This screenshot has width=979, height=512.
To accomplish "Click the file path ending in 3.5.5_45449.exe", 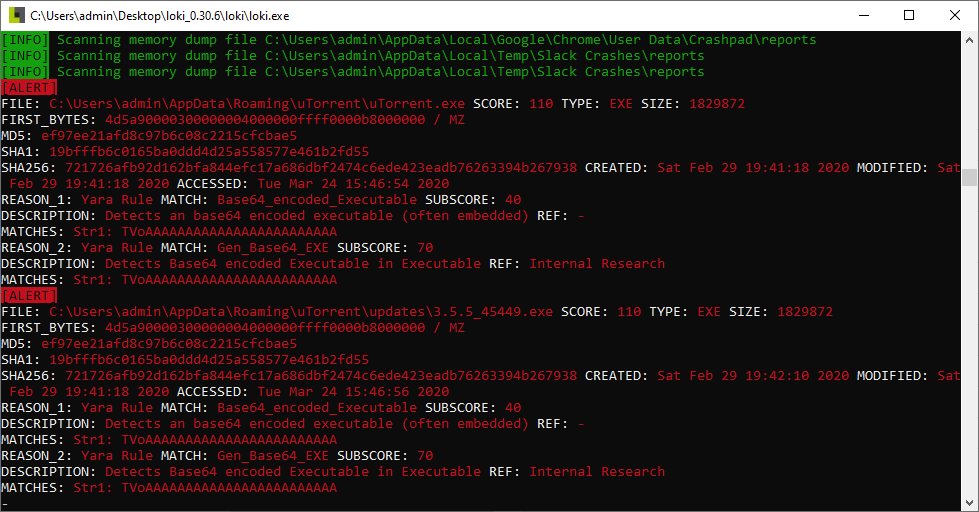I will 301,312.
